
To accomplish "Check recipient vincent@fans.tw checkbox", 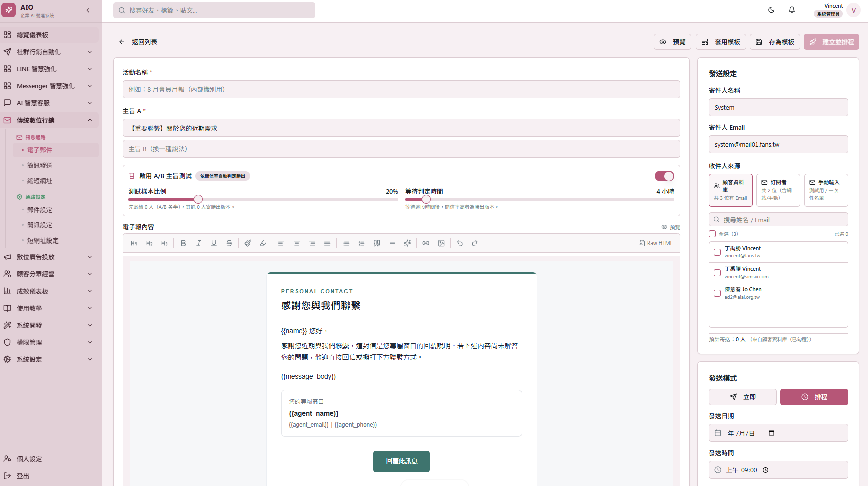I will 717,252.
